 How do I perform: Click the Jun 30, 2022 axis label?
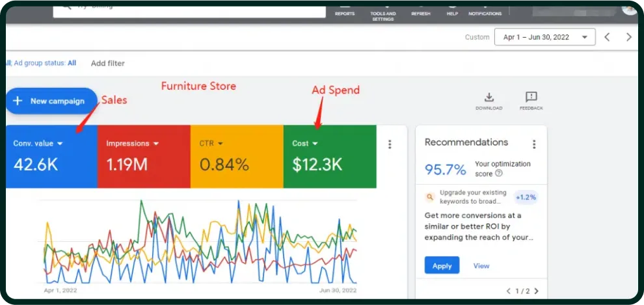pyautogui.click(x=338, y=290)
